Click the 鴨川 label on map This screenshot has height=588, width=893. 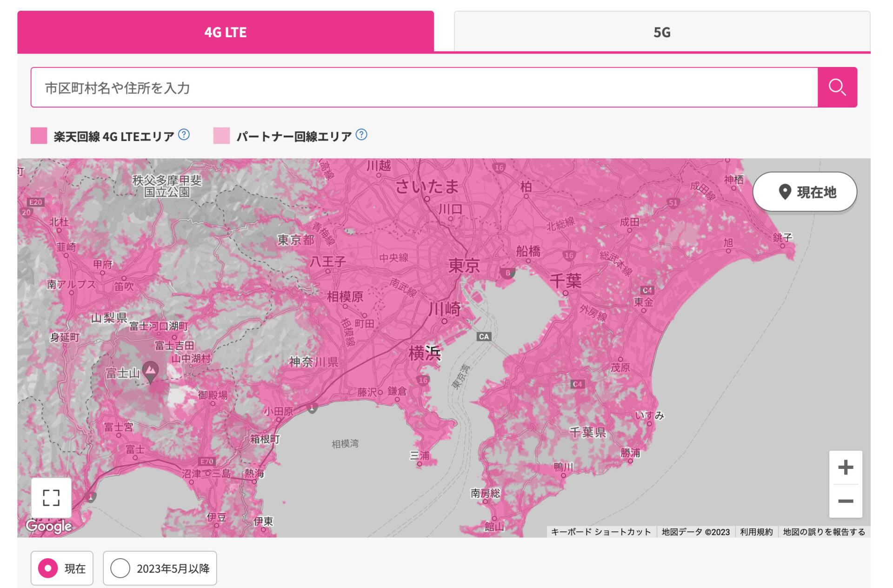point(563,467)
